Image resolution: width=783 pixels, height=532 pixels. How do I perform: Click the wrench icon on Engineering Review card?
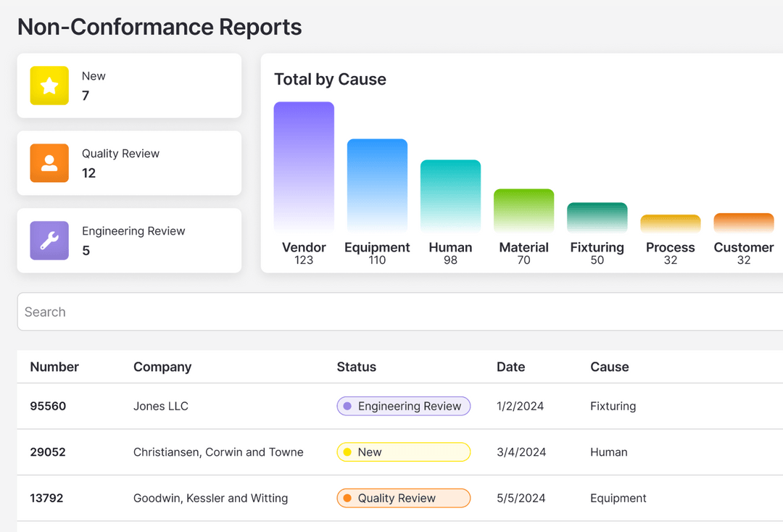(49, 240)
